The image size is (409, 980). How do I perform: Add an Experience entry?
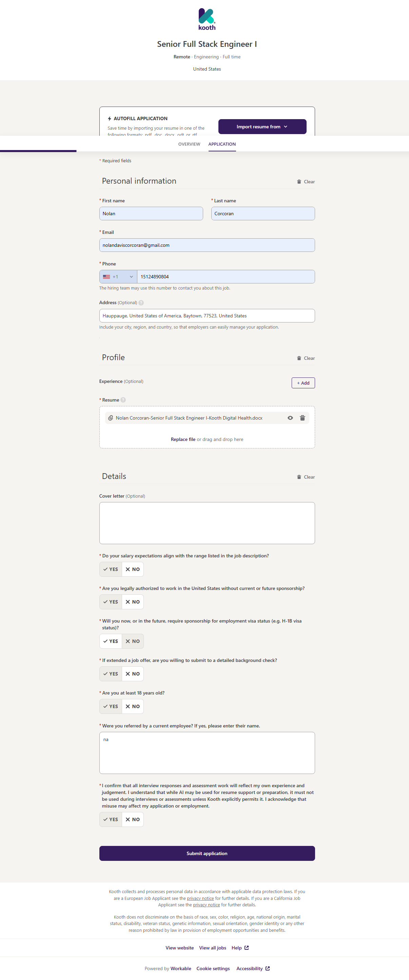click(x=303, y=383)
